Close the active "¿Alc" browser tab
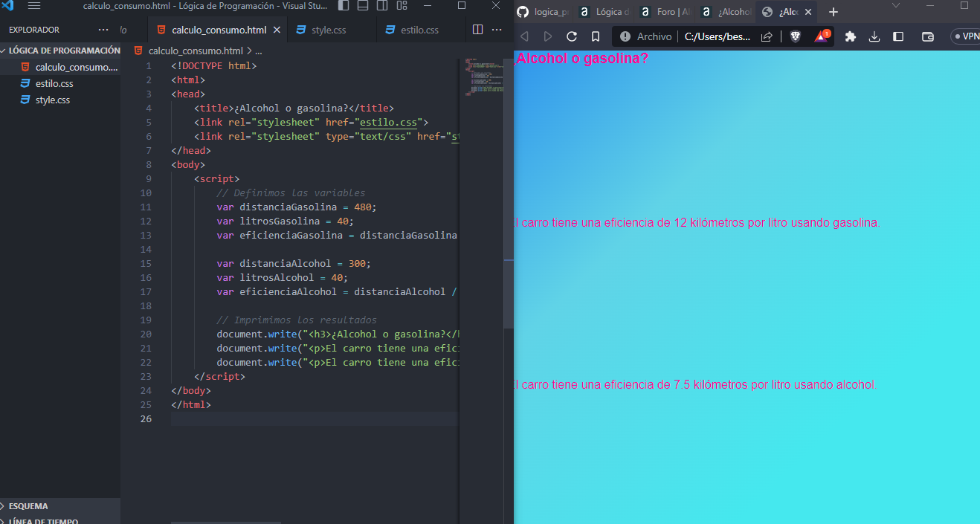 click(x=808, y=12)
